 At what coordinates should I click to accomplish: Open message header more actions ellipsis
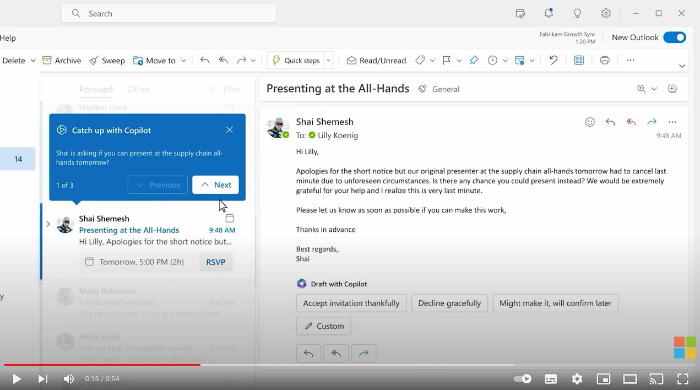pyautogui.click(x=672, y=122)
